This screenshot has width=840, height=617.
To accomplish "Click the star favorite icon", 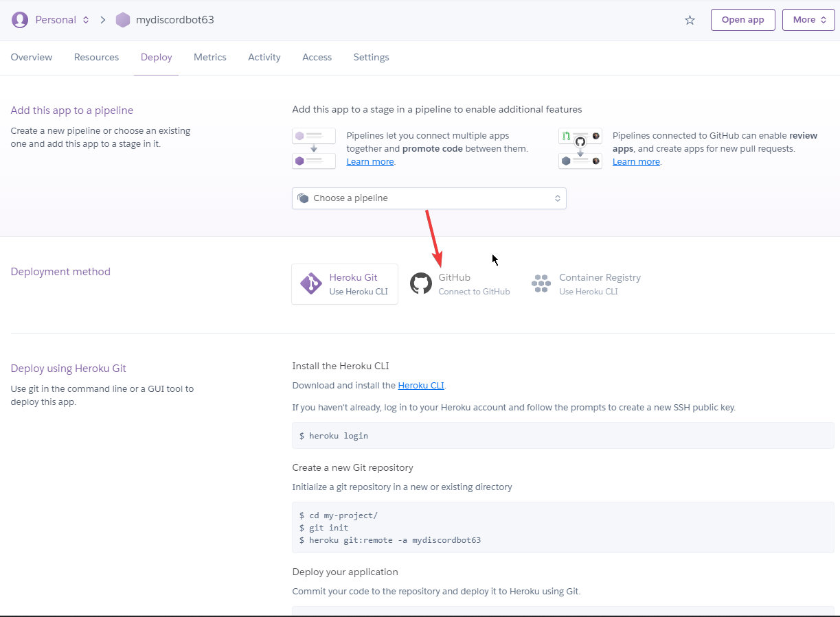I will click(x=690, y=20).
